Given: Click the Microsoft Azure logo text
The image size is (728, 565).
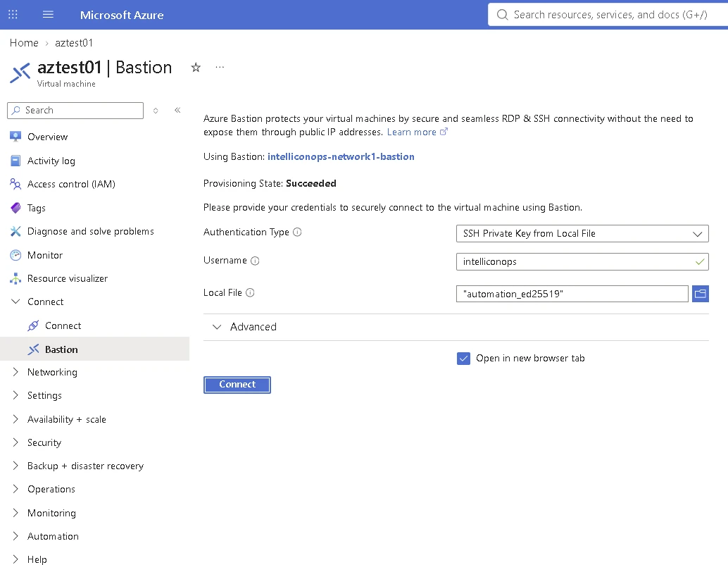Looking at the screenshot, I should tap(122, 15).
